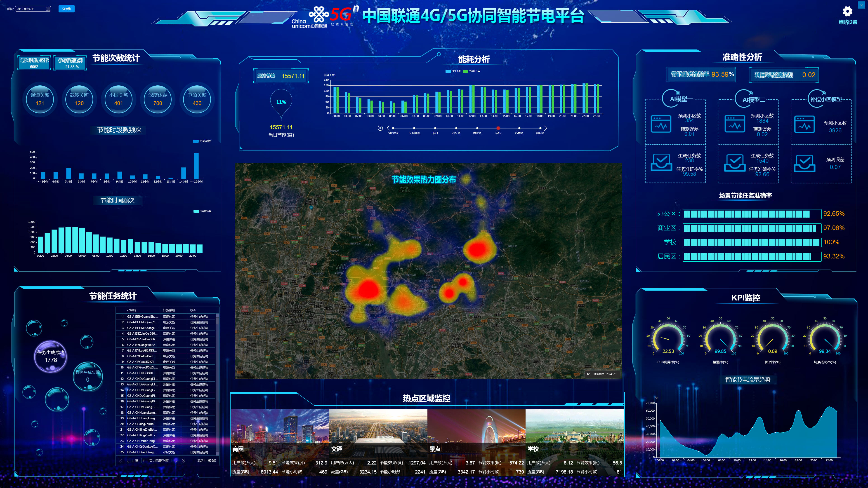Select row 1 GZ-A-BEHGuangSha
Viewport: 868px width, 488px height.
[166, 317]
